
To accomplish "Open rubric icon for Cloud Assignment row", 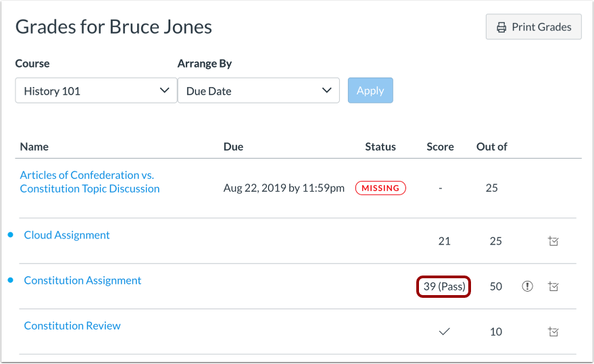I will tap(553, 241).
